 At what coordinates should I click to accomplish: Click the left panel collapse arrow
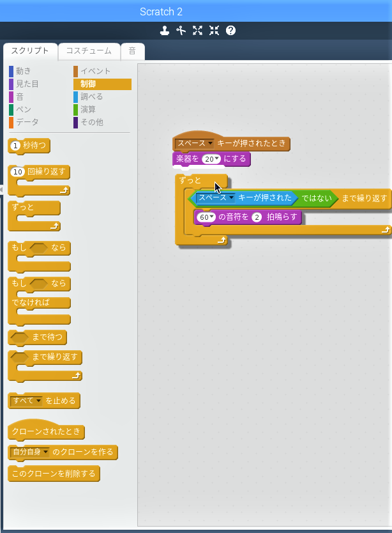[1, 189]
